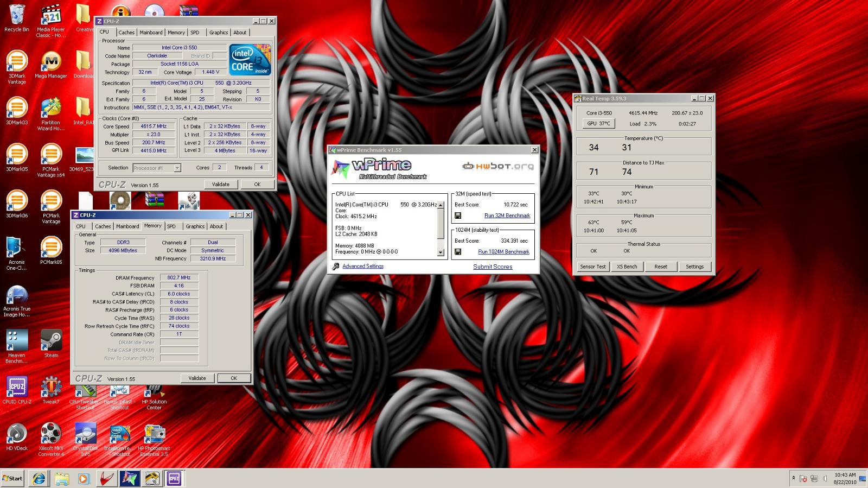Viewport: 868px width, 488px height.
Task: Open Steam desktop shortcut
Action: click(50, 344)
